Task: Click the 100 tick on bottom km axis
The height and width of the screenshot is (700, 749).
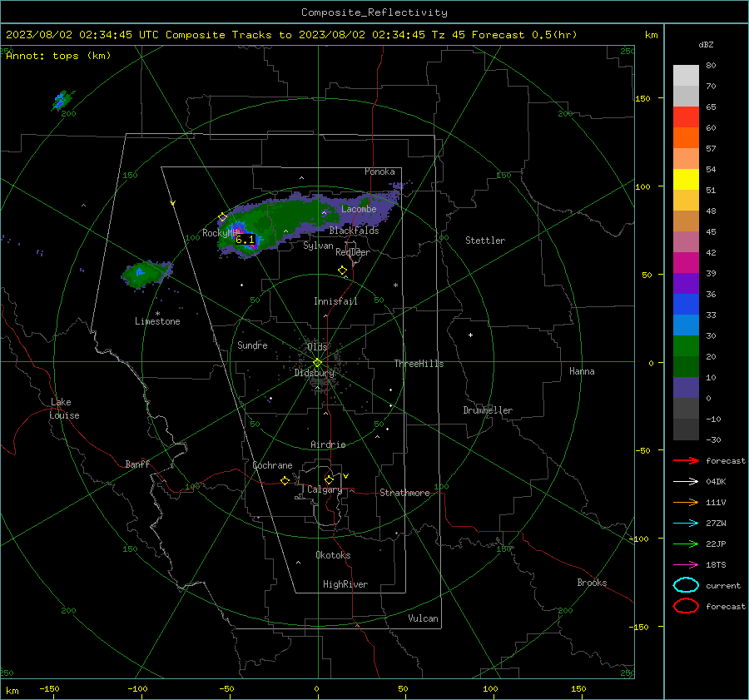Action: (x=490, y=688)
